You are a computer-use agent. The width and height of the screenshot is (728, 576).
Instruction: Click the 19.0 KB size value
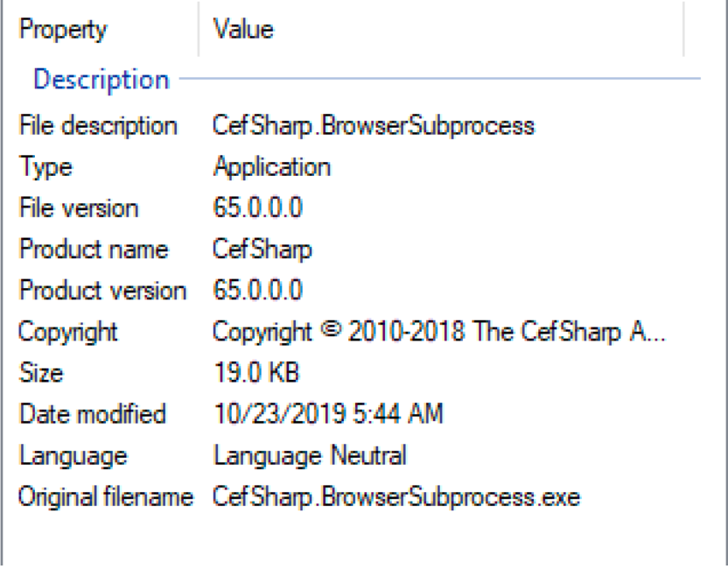click(x=255, y=374)
